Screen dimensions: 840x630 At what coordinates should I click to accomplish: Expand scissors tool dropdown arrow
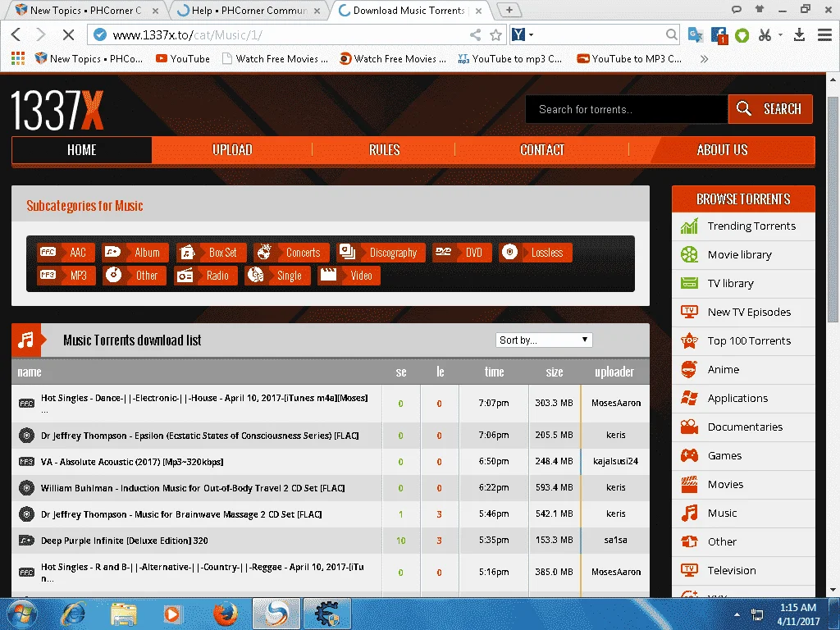pyautogui.click(x=781, y=34)
